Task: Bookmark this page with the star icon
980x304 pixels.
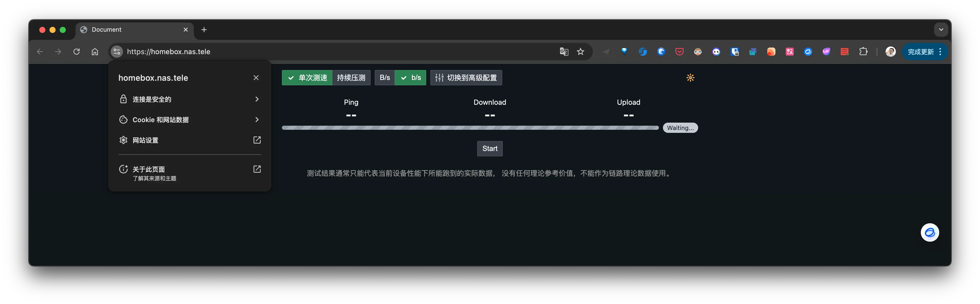Action: (x=580, y=51)
